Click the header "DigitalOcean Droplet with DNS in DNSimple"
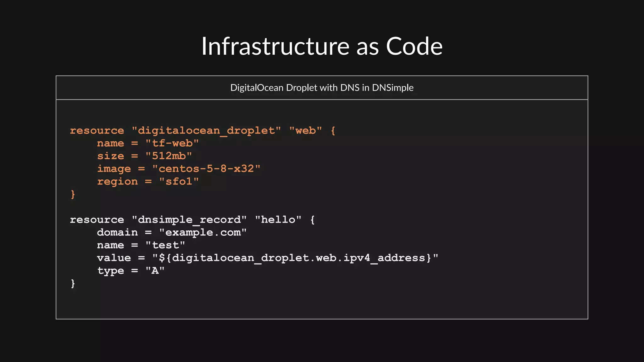This screenshot has width=644, height=362. pyautogui.click(x=322, y=88)
